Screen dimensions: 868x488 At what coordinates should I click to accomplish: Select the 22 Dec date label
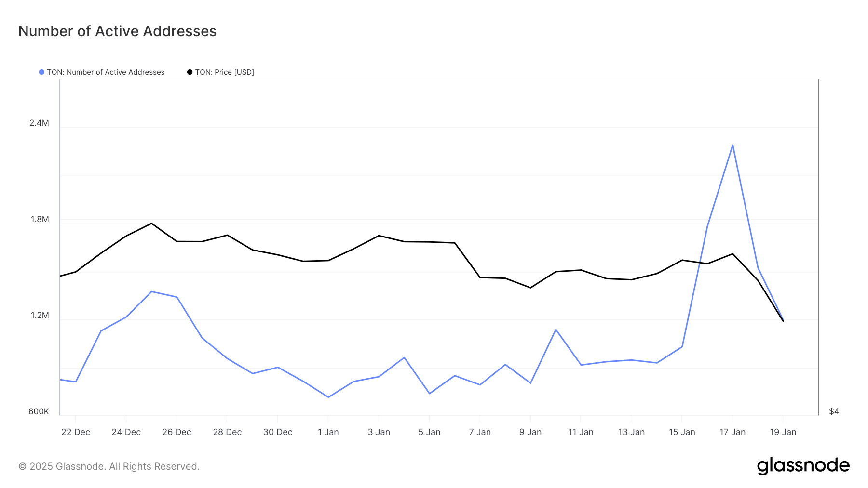click(x=76, y=432)
